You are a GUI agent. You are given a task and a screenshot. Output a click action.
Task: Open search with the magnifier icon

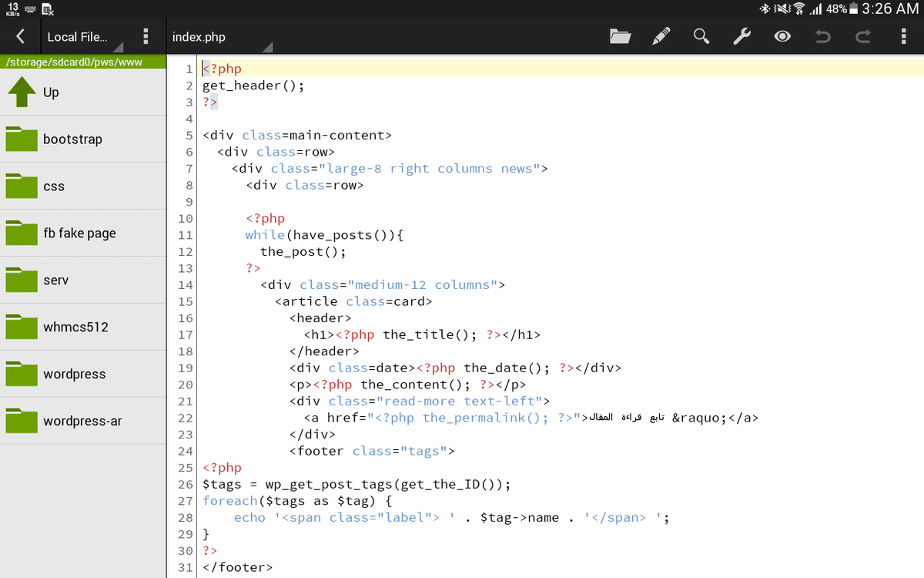pos(701,36)
